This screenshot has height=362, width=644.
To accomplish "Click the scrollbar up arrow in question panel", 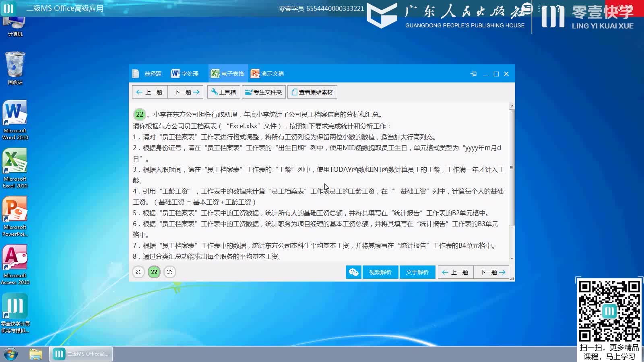I will [512, 106].
